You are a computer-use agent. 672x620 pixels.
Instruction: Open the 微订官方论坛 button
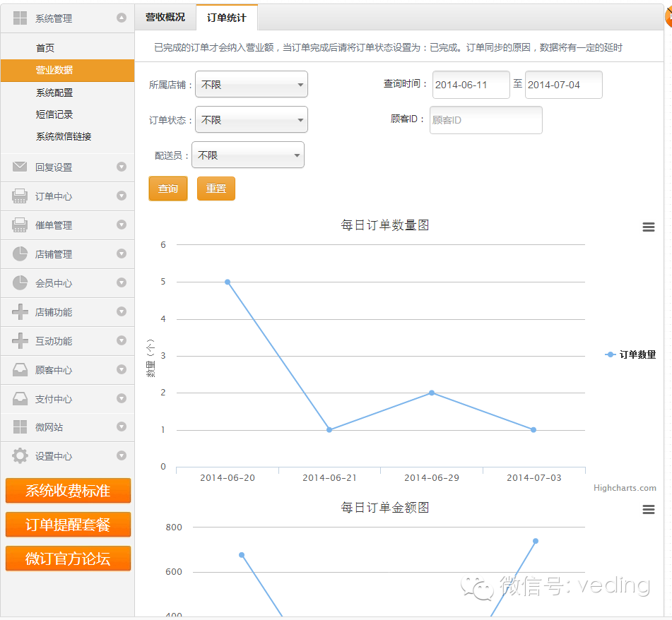pos(68,559)
